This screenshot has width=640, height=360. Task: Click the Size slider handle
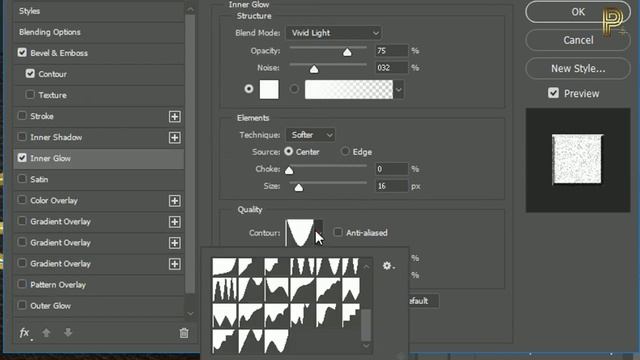click(x=299, y=187)
